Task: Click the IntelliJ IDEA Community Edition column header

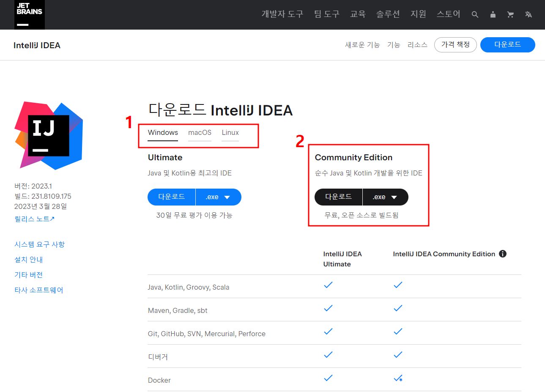Action: pyautogui.click(x=444, y=254)
